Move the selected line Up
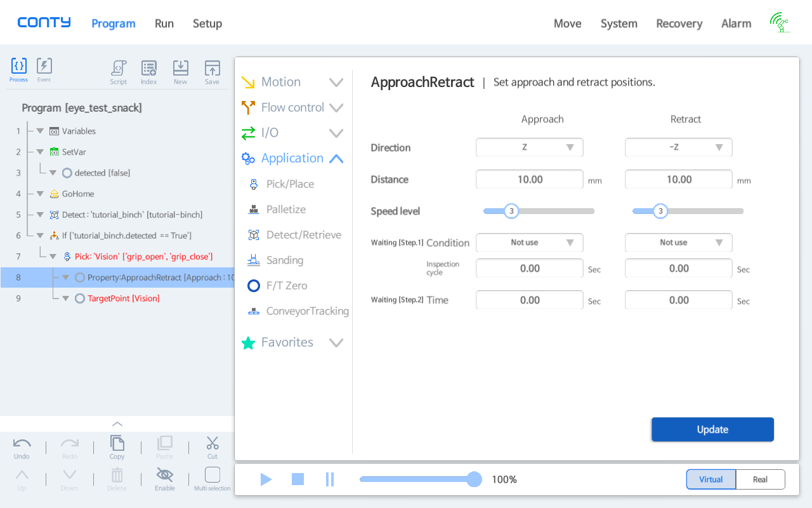 (22, 479)
